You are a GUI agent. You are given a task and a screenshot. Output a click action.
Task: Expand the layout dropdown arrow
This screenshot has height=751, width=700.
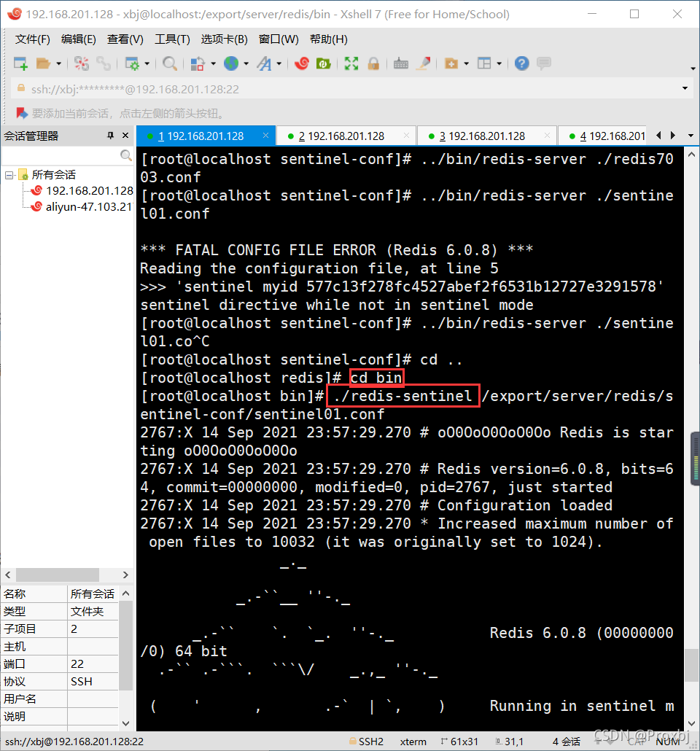pyautogui.click(x=499, y=63)
